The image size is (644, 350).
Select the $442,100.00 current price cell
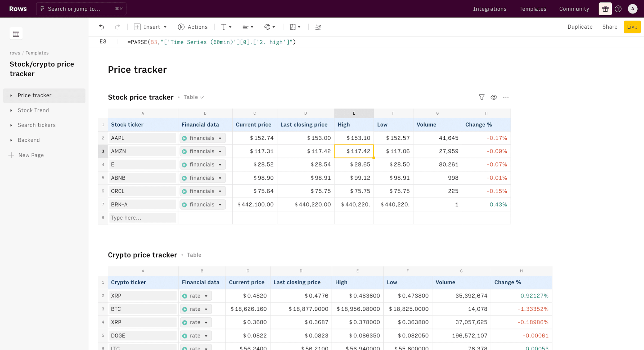(x=255, y=205)
